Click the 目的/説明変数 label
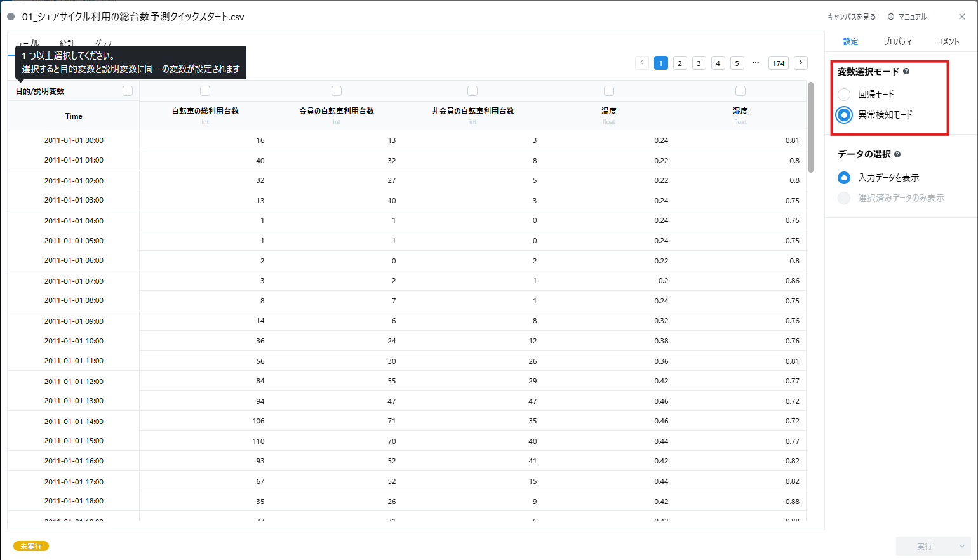 pyautogui.click(x=40, y=91)
